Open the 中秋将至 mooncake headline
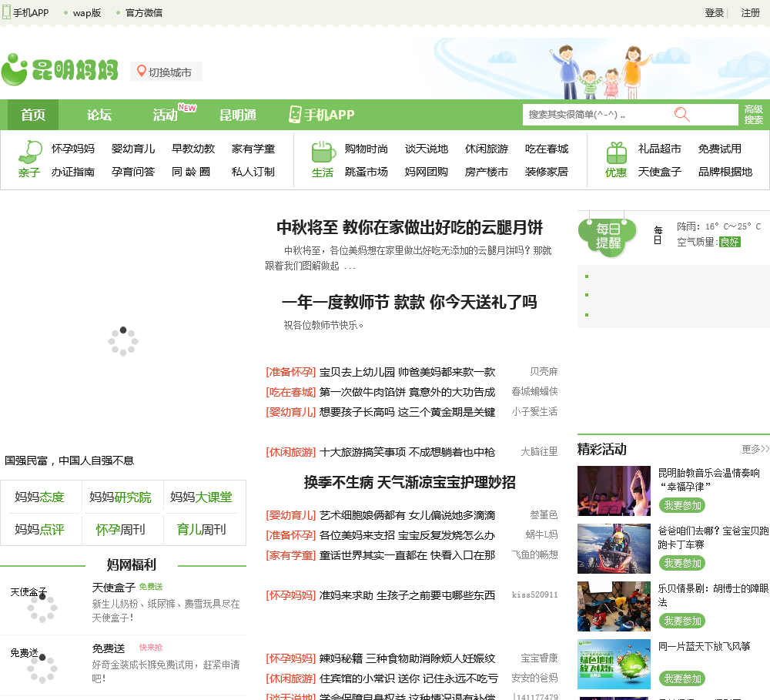Screen dimensions: 770x700 [x=410, y=227]
